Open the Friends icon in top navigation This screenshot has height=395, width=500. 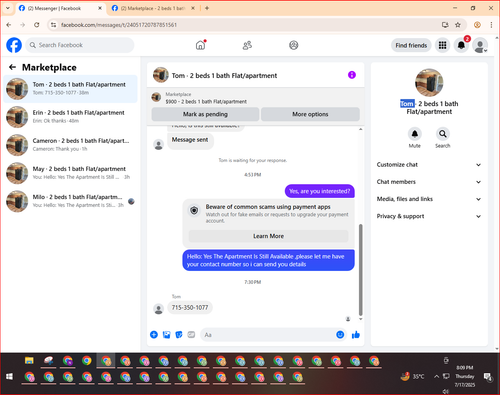(247, 45)
